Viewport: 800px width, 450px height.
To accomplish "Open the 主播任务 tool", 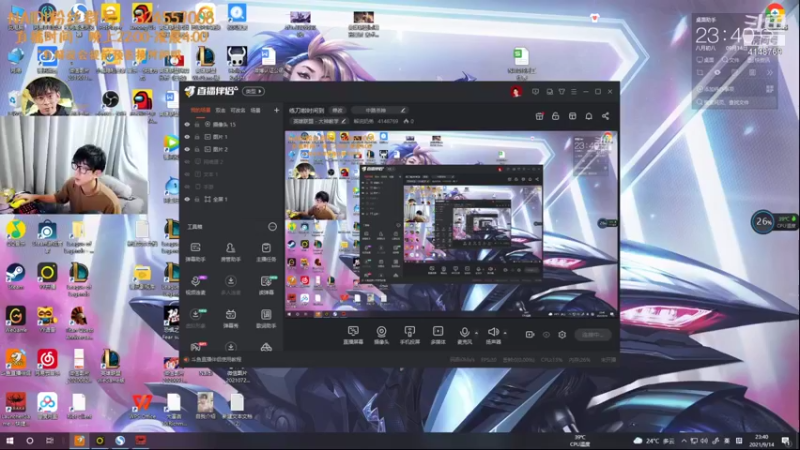I will 266,252.
